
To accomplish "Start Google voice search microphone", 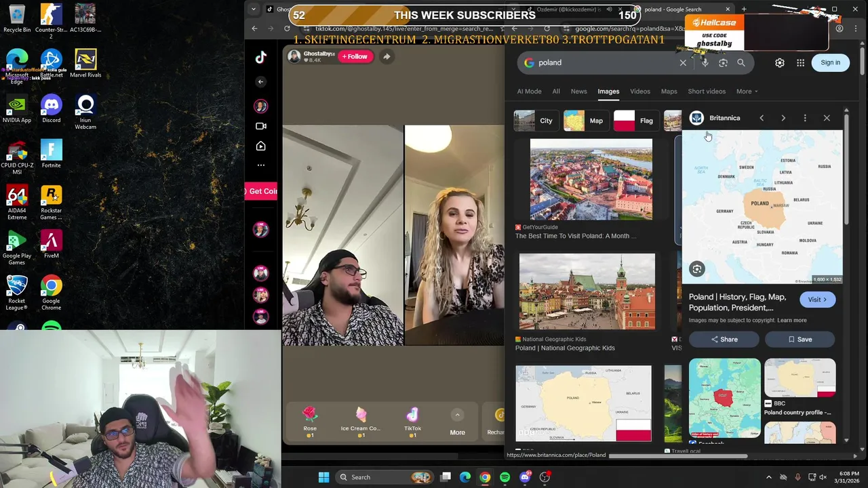I will 705,62.
